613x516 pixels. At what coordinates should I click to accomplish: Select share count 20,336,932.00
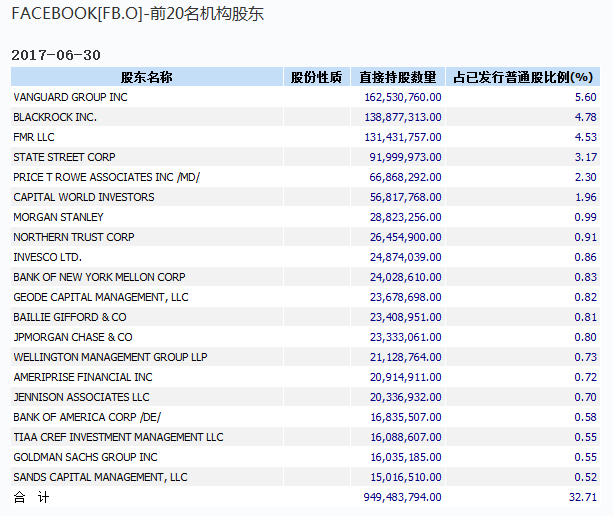pyautogui.click(x=405, y=397)
